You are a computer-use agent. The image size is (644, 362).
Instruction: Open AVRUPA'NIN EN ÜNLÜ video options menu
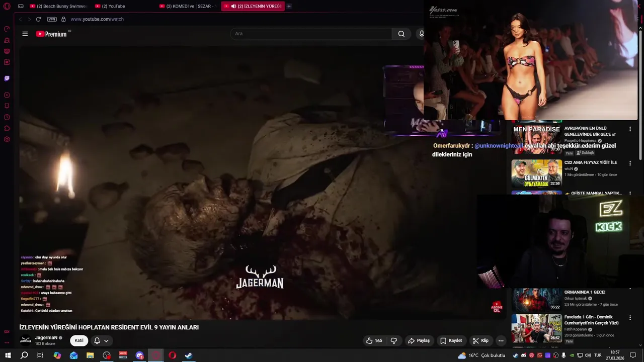coord(630,129)
